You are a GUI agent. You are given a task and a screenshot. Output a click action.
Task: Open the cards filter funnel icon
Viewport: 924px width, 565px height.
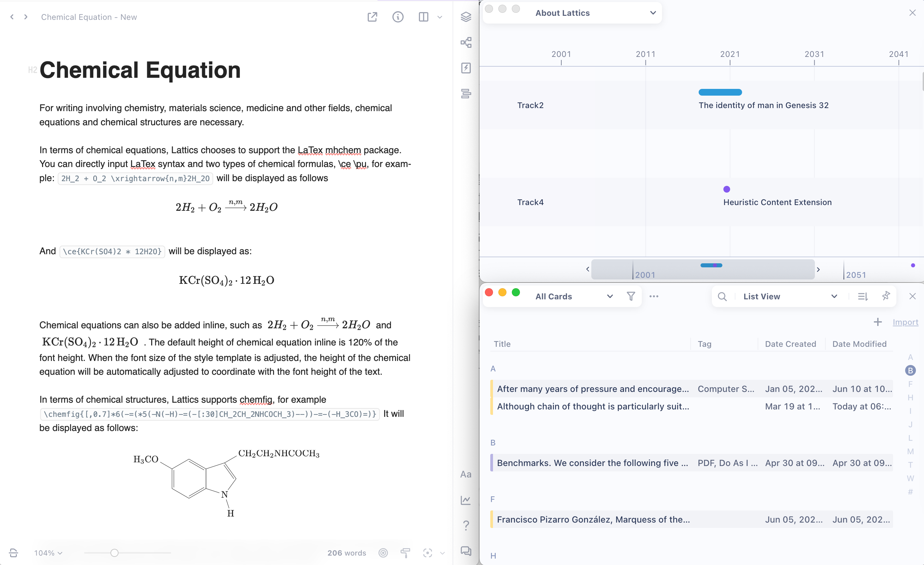631,296
